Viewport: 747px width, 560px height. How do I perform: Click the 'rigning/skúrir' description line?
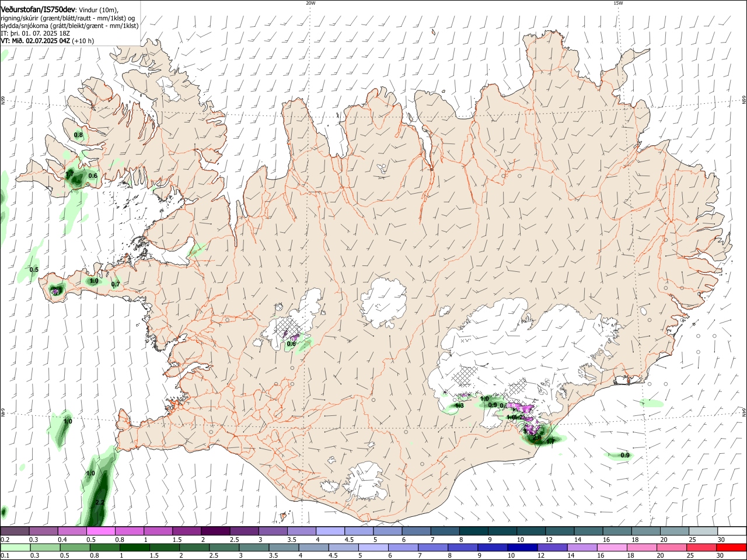(x=68, y=18)
